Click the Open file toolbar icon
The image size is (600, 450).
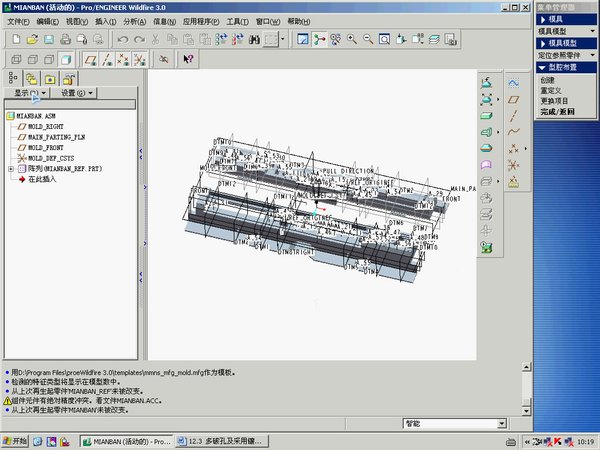click(32, 39)
